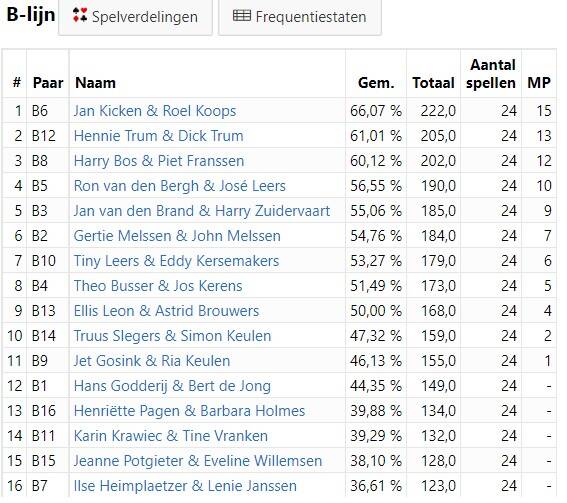Open the Spelverdelingen tab
The image size is (567, 503).
pyautogui.click(x=135, y=17)
